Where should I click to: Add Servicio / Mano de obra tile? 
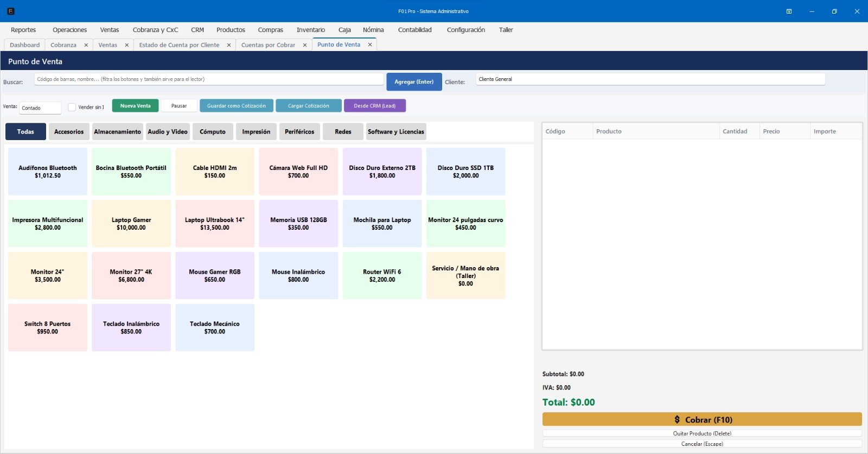click(x=466, y=275)
